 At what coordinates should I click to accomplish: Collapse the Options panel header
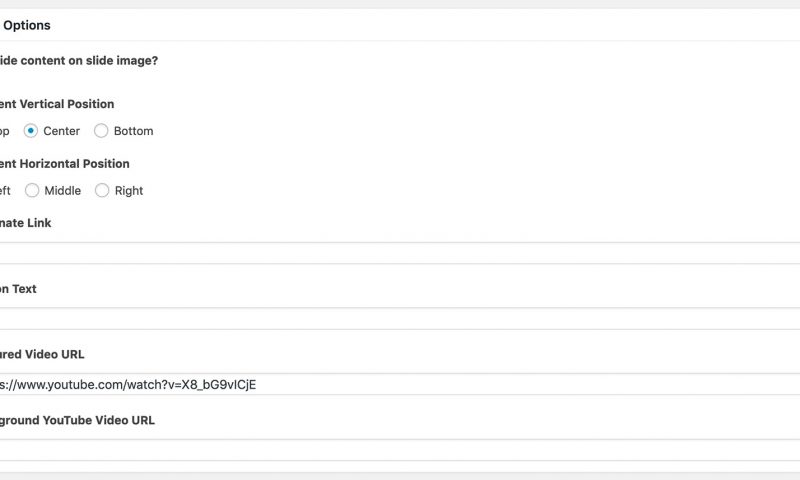pyautogui.click(x=400, y=25)
